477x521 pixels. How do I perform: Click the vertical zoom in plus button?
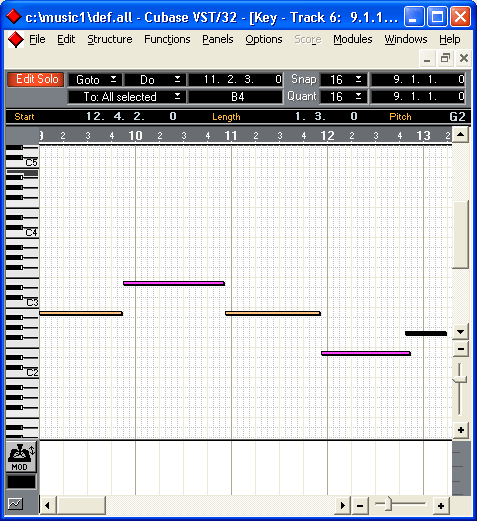click(461, 430)
